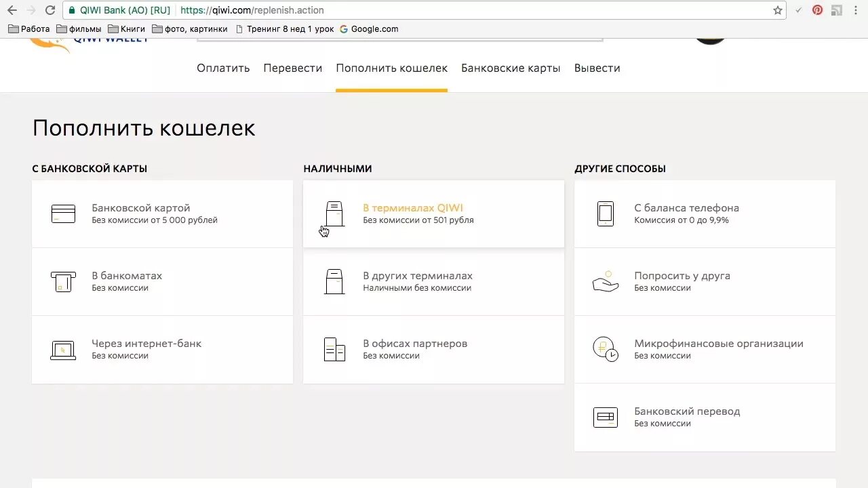Click the checkmark extension icon in toolbar
Viewport: 868px width, 488px height.
799,10
